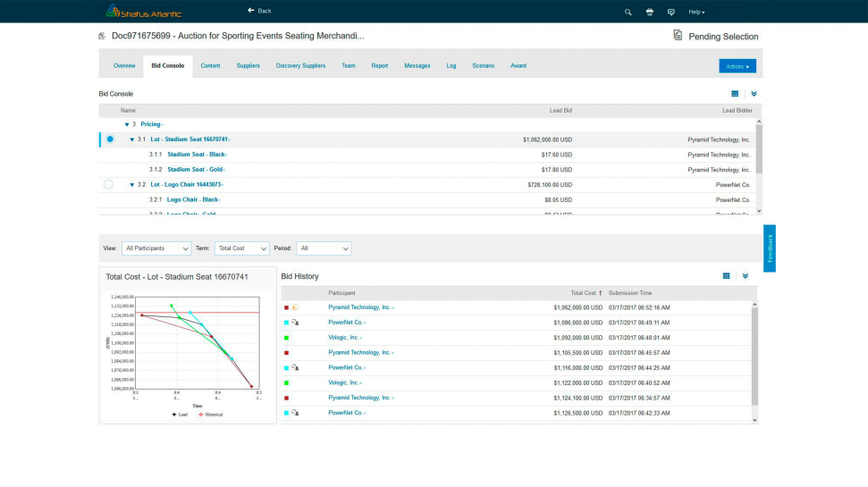Screen dimensions: 868x487
Task: Collapse Lot 3.2 Logo Chair triangle
Action: (131, 185)
